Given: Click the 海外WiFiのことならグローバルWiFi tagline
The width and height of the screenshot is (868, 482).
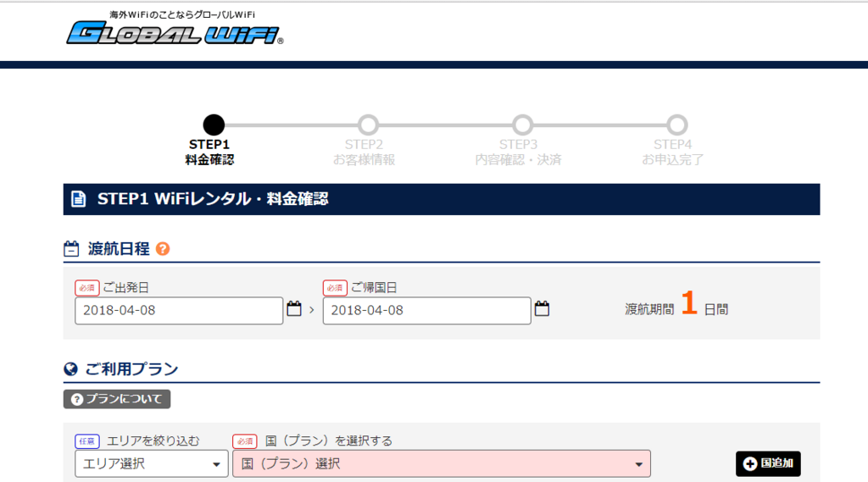Looking at the screenshot, I should (182, 14).
